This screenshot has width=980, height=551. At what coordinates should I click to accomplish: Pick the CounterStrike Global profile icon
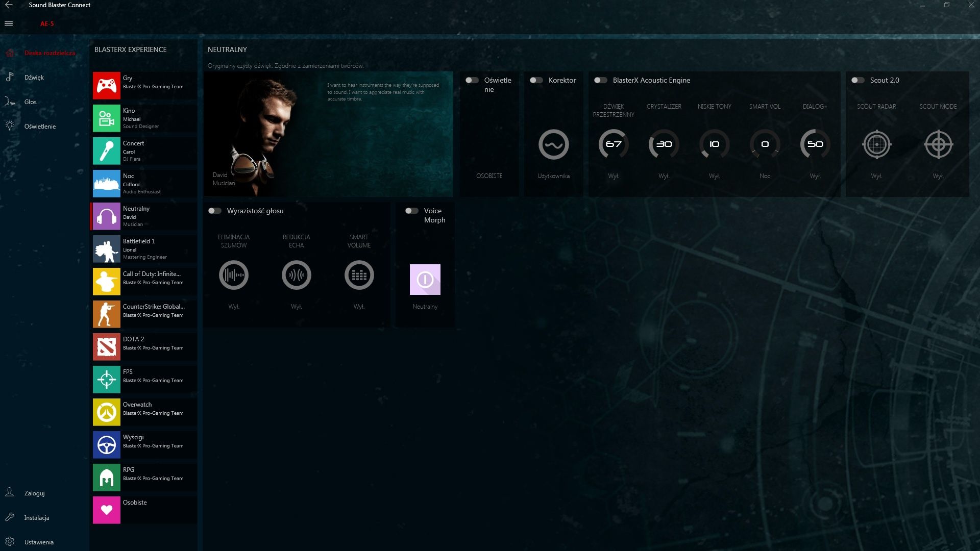coord(106,314)
